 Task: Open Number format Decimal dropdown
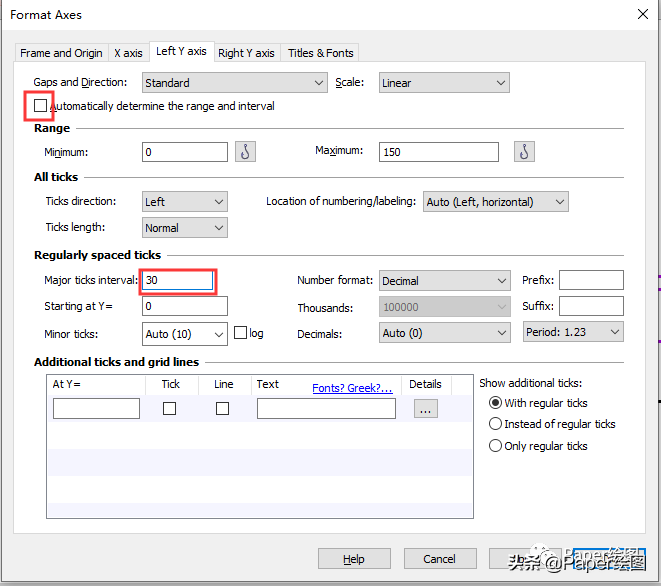point(444,281)
